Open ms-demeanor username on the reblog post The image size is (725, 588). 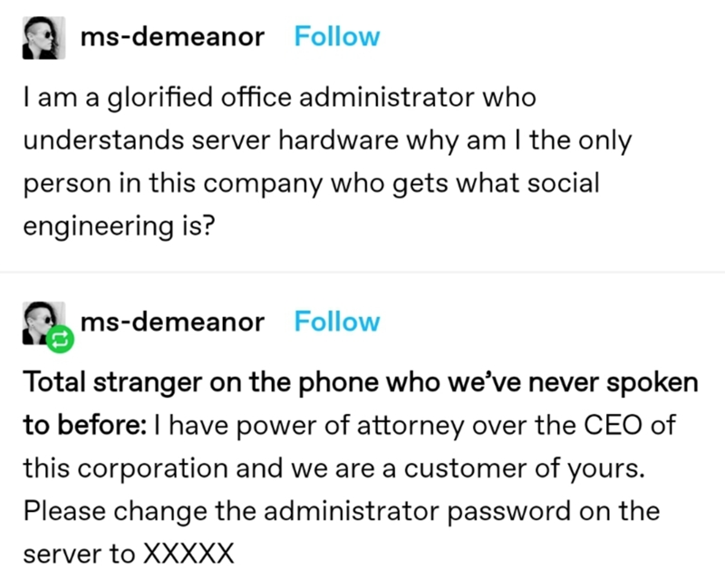point(172,322)
